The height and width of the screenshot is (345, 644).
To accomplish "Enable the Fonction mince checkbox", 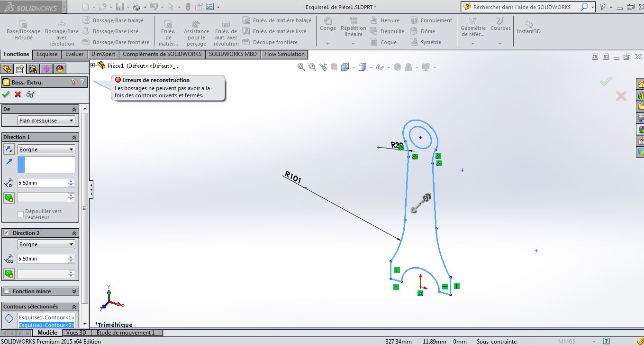I will (6, 291).
